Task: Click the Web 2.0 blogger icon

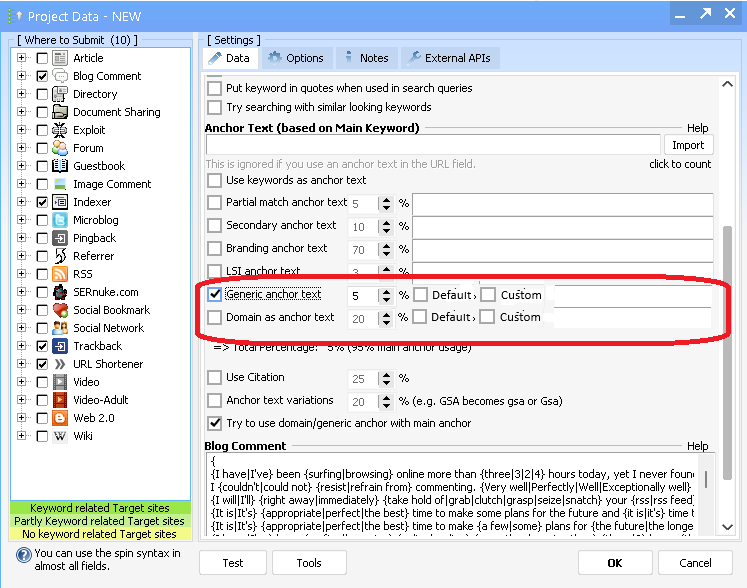Action: coord(60,418)
